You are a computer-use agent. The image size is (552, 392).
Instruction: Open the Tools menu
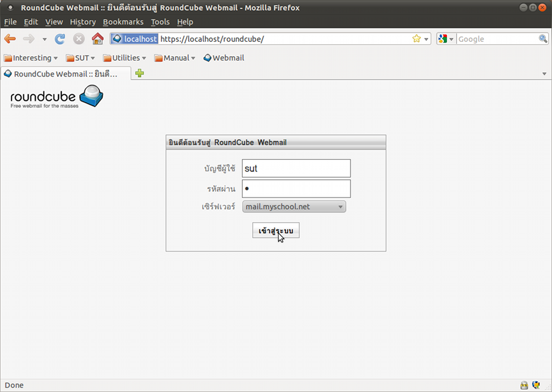pyautogui.click(x=160, y=22)
